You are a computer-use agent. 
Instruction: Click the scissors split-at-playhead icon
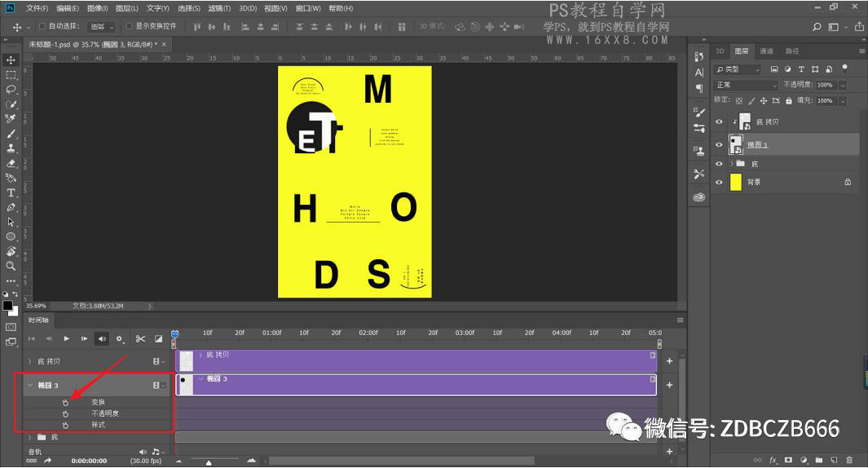point(140,338)
